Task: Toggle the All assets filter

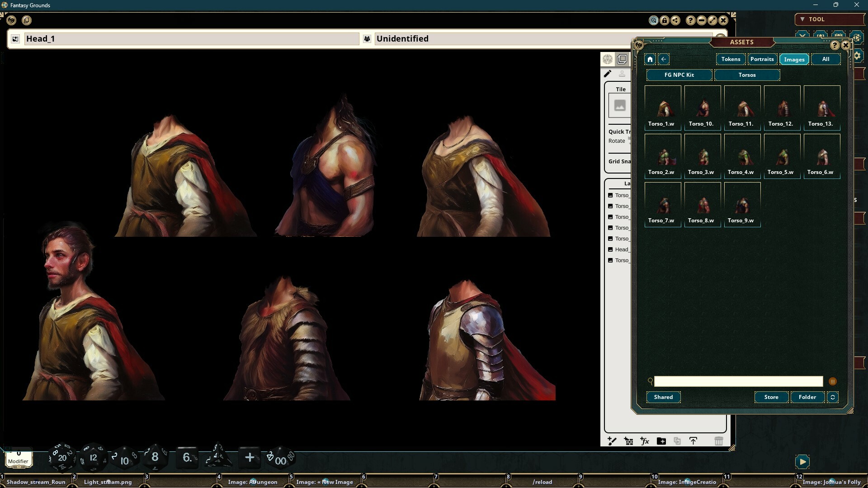Action: [x=825, y=59]
